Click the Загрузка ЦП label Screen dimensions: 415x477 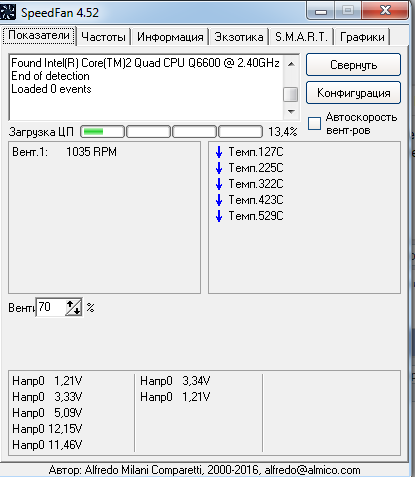41,132
